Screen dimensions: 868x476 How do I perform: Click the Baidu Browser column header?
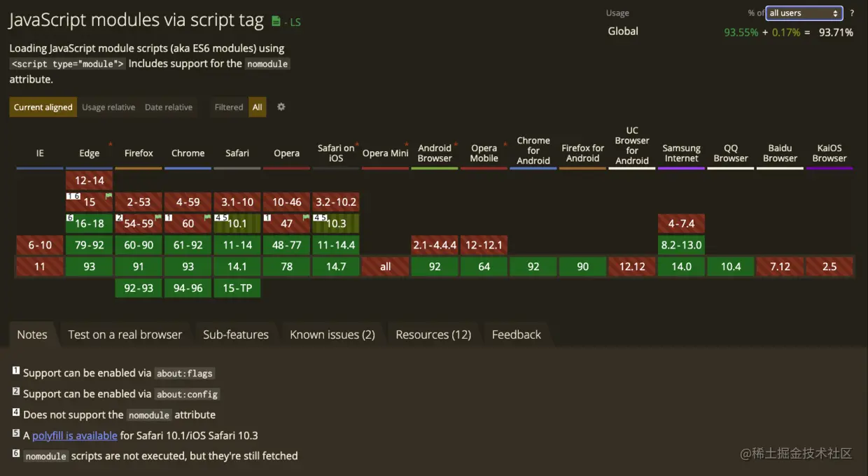(x=780, y=153)
